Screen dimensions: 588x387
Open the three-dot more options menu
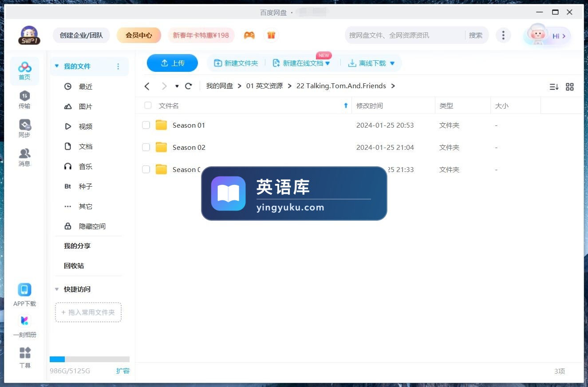[503, 35]
